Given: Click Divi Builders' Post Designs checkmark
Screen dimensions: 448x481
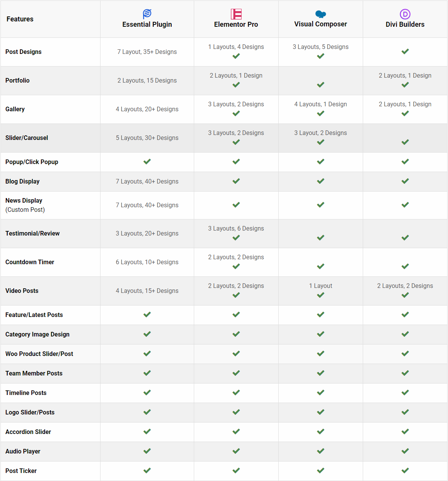Looking at the screenshot, I should pyautogui.click(x=405, y=52).
